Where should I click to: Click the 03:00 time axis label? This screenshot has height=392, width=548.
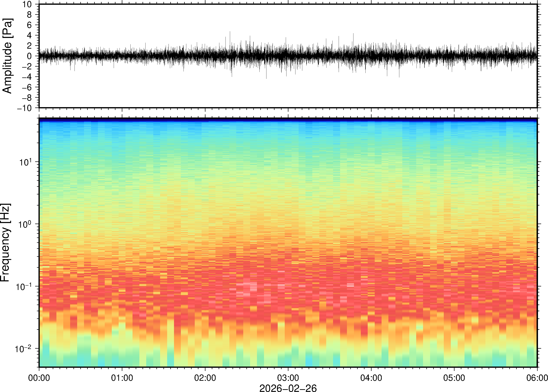[x=288, y=378]
